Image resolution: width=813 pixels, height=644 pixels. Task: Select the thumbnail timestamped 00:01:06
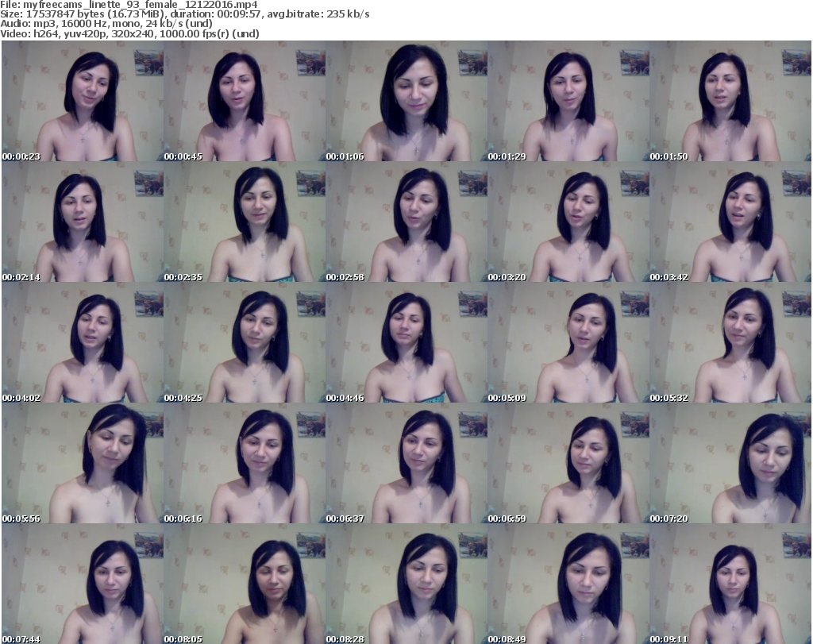406,101
